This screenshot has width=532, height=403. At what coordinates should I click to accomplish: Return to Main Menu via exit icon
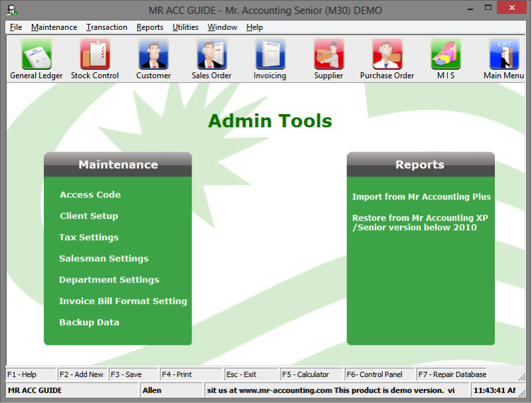[504, 54]
